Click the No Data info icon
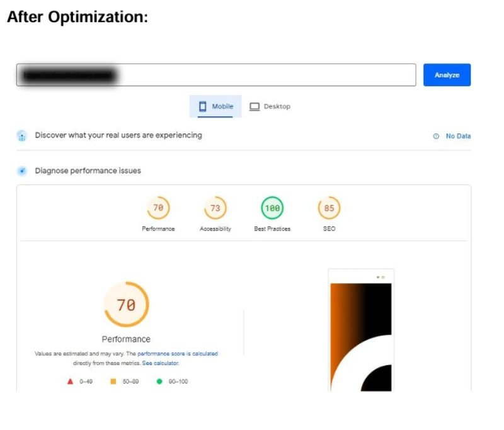Screen dimensions: 504x430 pos(436,136)
